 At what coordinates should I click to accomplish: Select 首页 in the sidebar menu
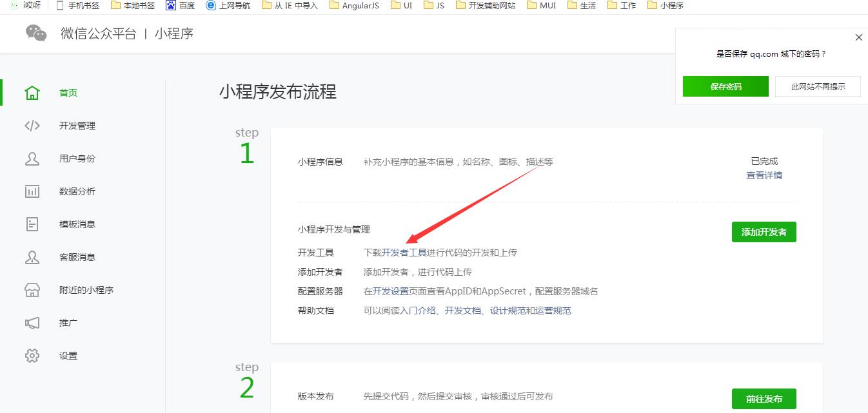pyautogui.click(x=68, y=93)
